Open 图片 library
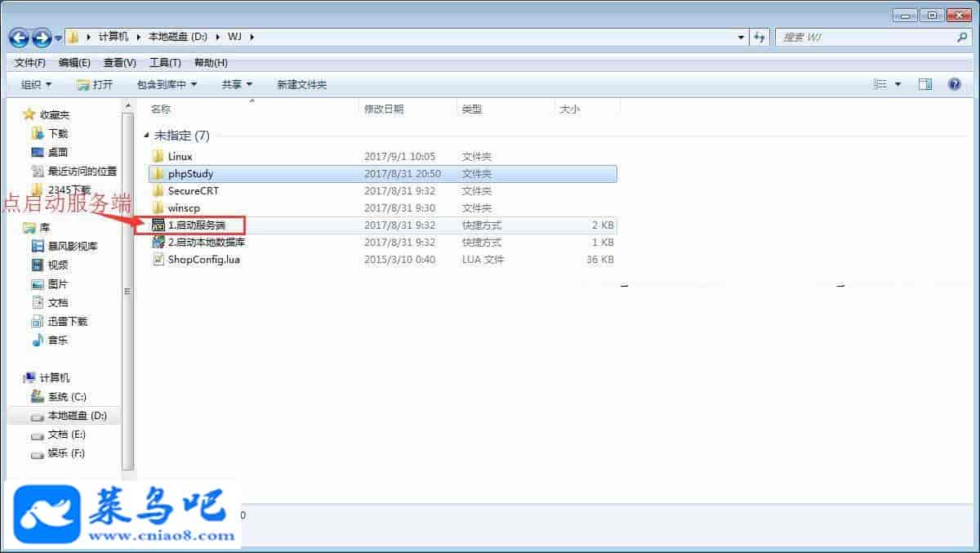The width and height of the screenshot is (980, 553). [x=50, y=284]
